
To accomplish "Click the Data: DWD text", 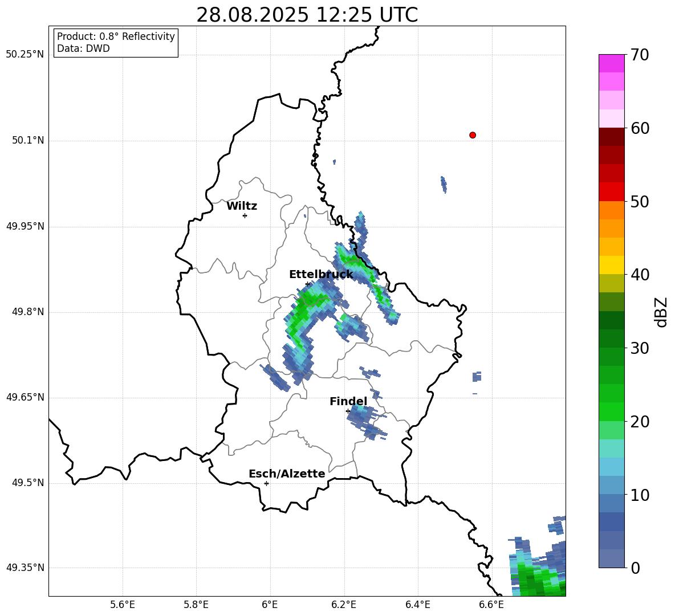I will tap(83, 48).
